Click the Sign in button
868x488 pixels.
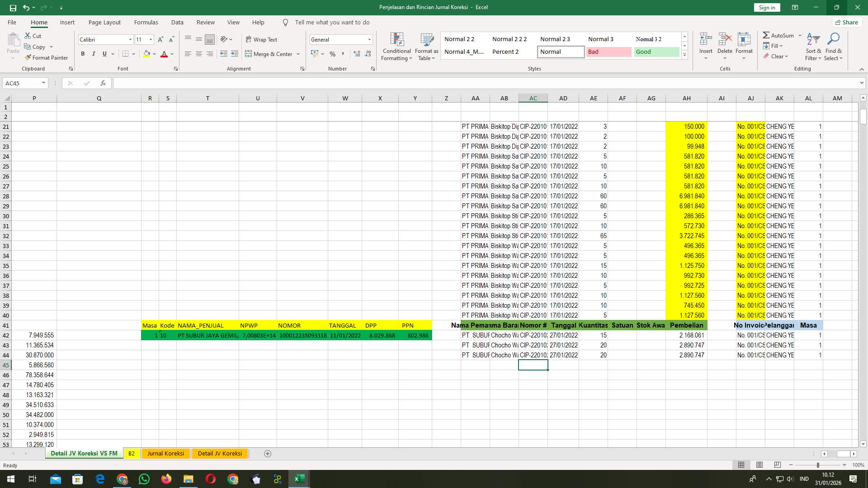click(766, 7)
